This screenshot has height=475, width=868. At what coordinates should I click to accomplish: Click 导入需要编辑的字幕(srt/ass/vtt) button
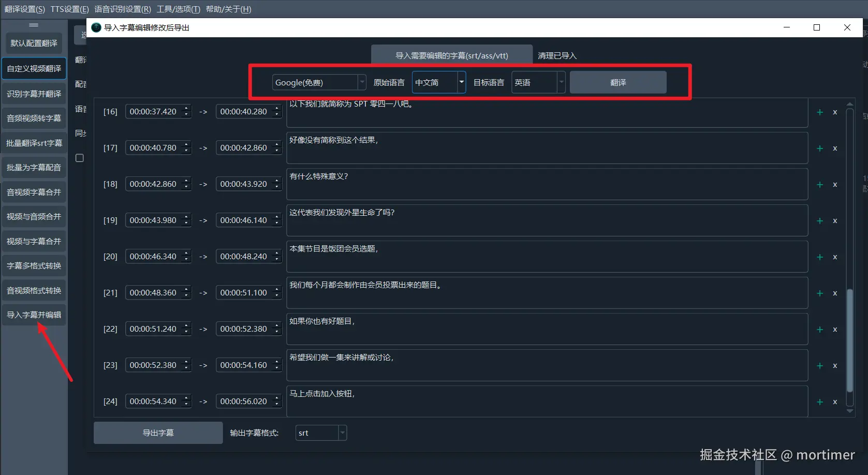pyautogui.click(x=452, y=55)
